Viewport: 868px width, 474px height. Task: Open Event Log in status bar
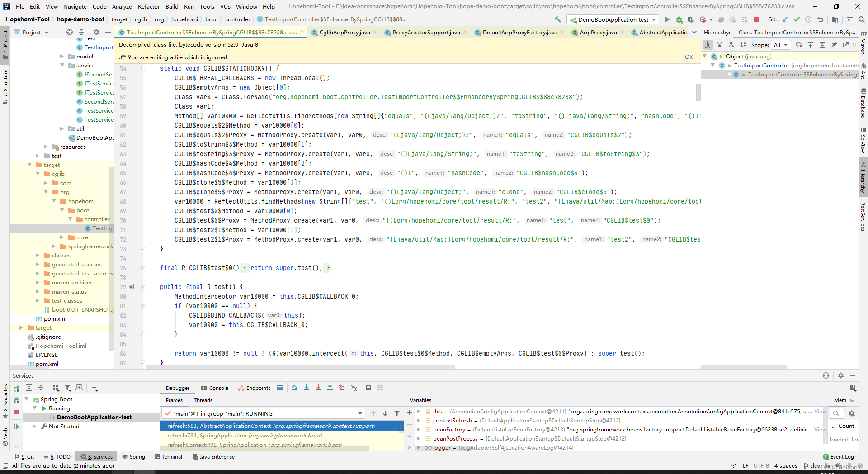(839, 456)
